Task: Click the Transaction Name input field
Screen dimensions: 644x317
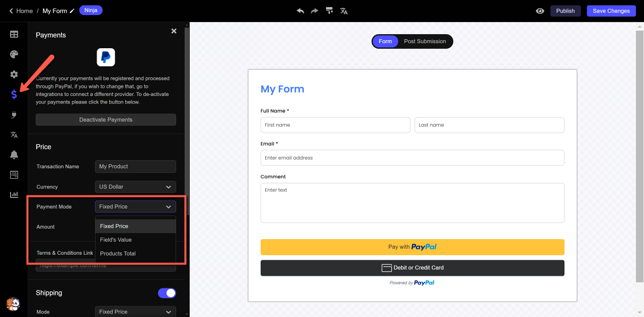Action: click(x=135, y=166)
